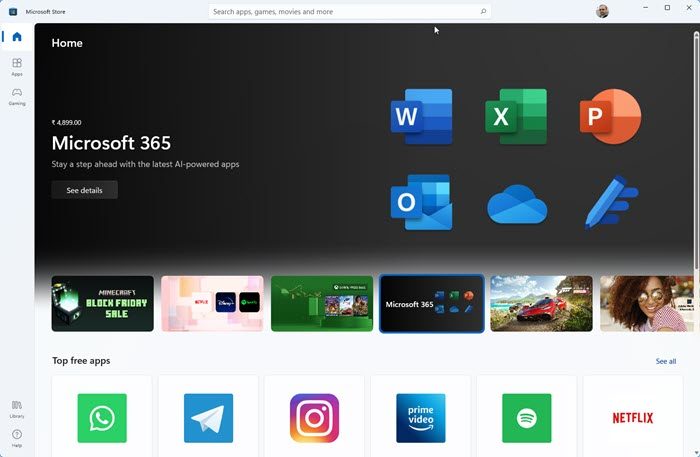Click the Excel icon in the banner
The image size is (700, 457).
point(516,116)
